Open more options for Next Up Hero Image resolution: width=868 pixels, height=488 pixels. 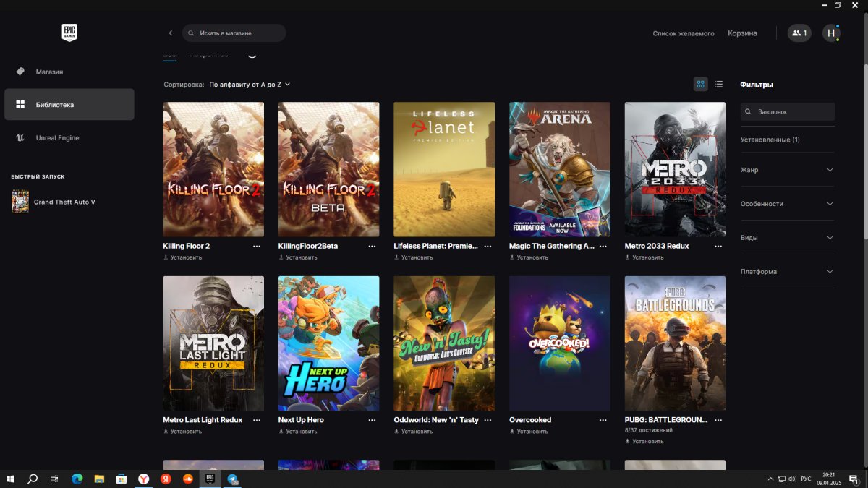[372, 420]
